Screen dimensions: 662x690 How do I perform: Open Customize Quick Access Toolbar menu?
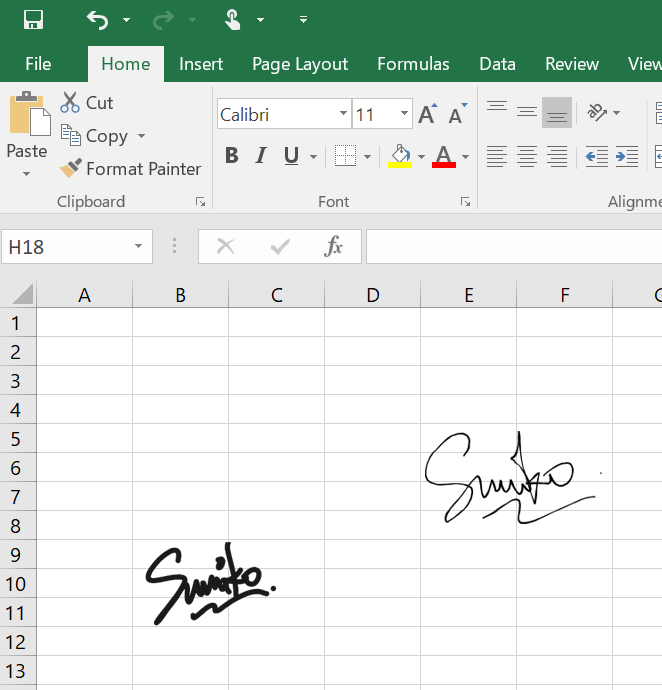[303, 19]
